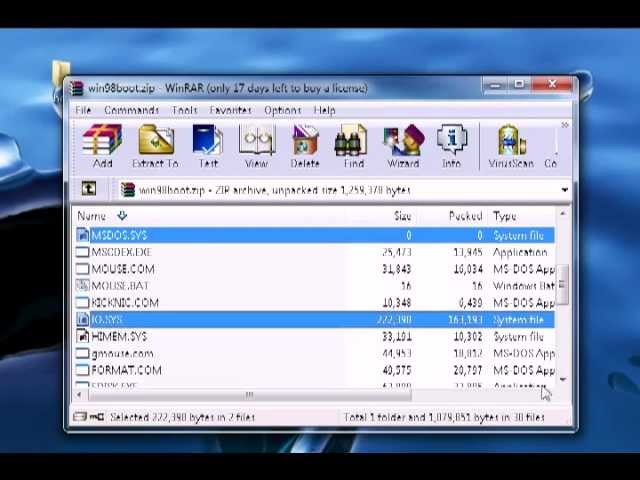Click the MSDOS.SYS file icon
The image size is (640, 480).
pyautogui.click(x=82, y=235)
